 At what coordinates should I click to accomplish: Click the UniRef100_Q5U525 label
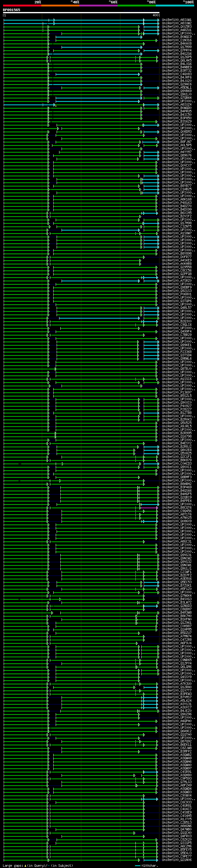click(x=176, y=423)
